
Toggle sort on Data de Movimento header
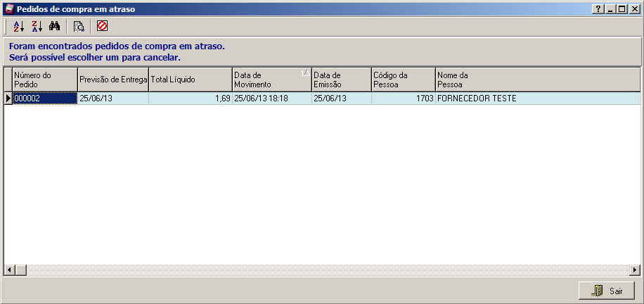271,80
